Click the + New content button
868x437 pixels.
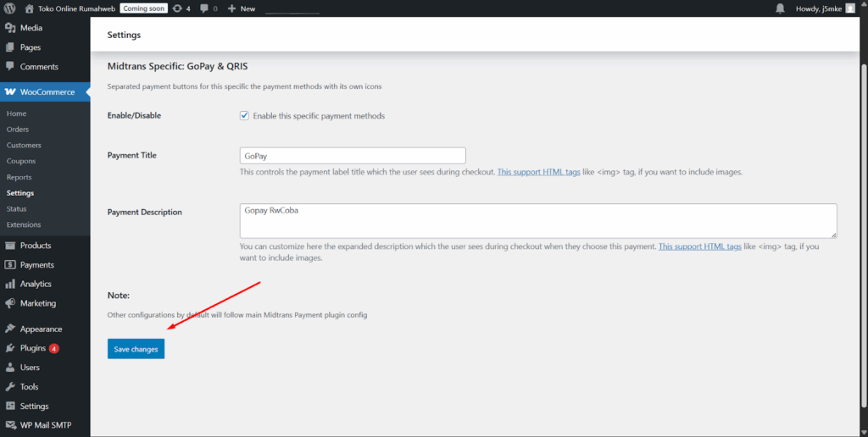[241, 8]
